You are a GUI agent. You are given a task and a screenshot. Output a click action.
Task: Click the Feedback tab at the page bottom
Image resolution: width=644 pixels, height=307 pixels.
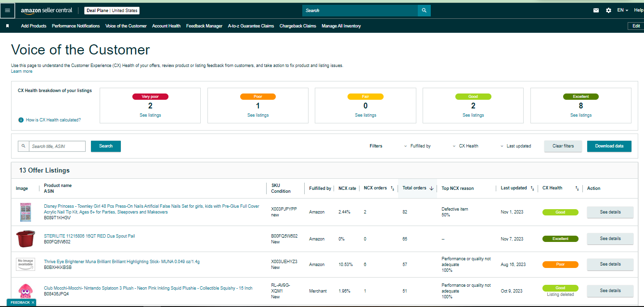[x=20, y=303]
